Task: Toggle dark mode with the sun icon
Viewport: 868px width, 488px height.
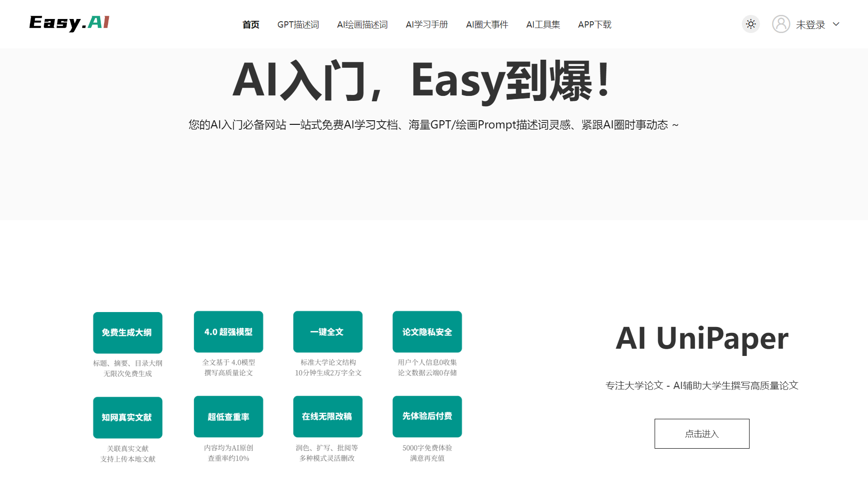Action: [x=750, y=24]
